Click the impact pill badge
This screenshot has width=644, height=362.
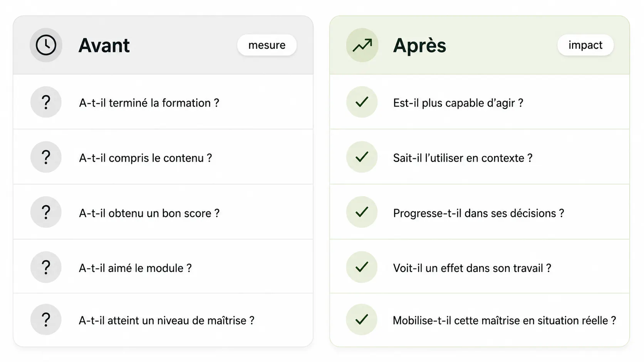point(585,45)
